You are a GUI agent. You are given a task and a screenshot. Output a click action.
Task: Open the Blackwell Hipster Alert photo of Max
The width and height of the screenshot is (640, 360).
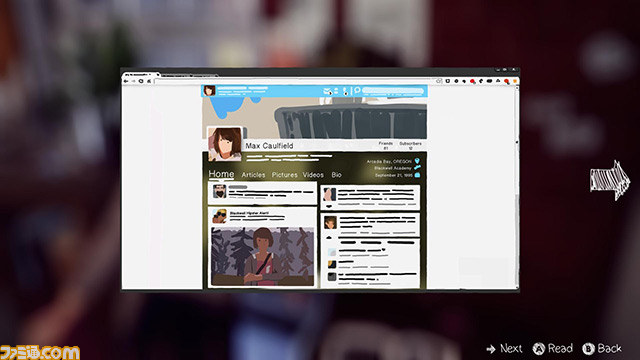click(x=262, y=256)
